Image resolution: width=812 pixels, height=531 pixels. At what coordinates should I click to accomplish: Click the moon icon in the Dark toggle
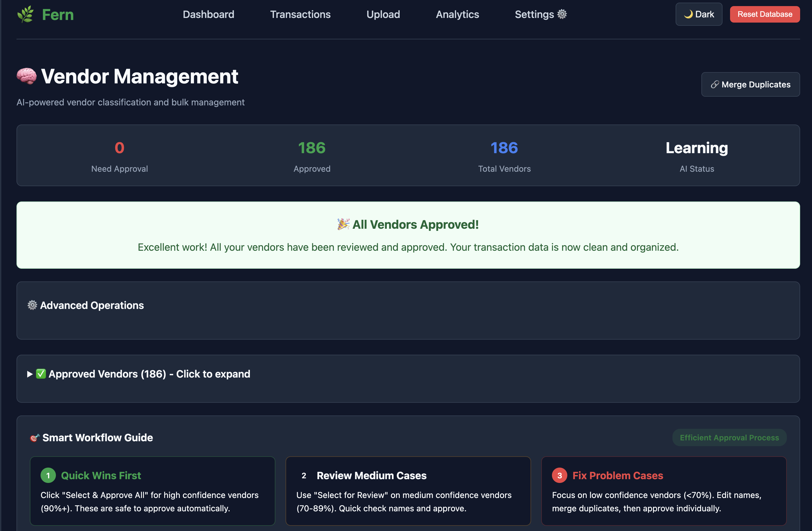pyautogui.click(x=688, y=14)
